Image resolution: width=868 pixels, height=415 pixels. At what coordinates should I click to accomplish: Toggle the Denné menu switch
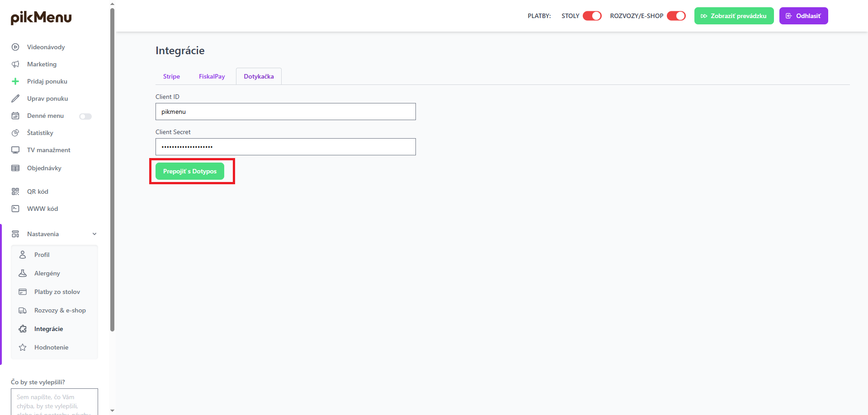(x=85, y=117)
